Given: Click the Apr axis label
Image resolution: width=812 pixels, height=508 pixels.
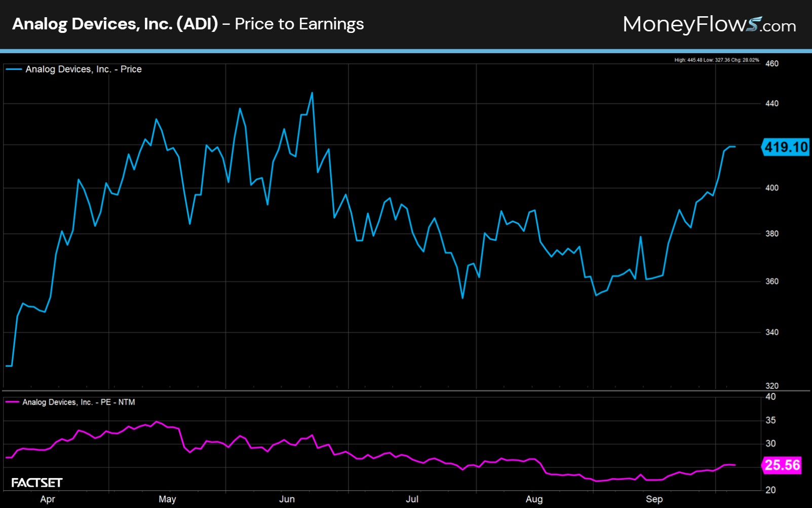Looking at the screenshot, I should [x=48, y=499].
